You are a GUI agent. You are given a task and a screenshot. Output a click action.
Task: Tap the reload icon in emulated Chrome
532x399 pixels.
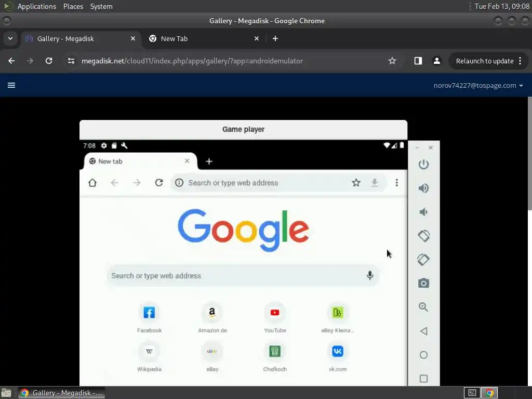159,183
